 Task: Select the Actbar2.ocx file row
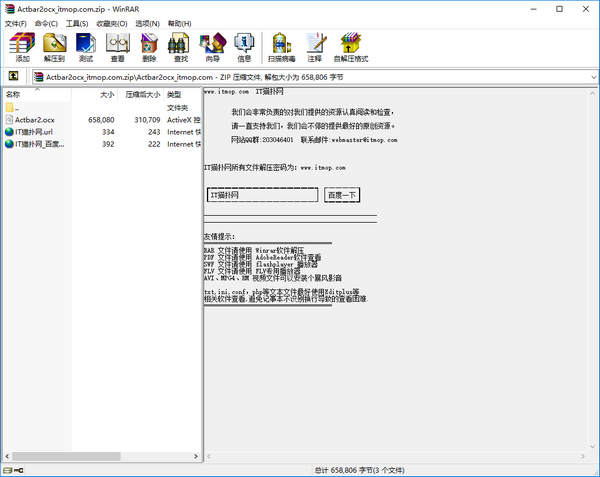tap(103, 120)
